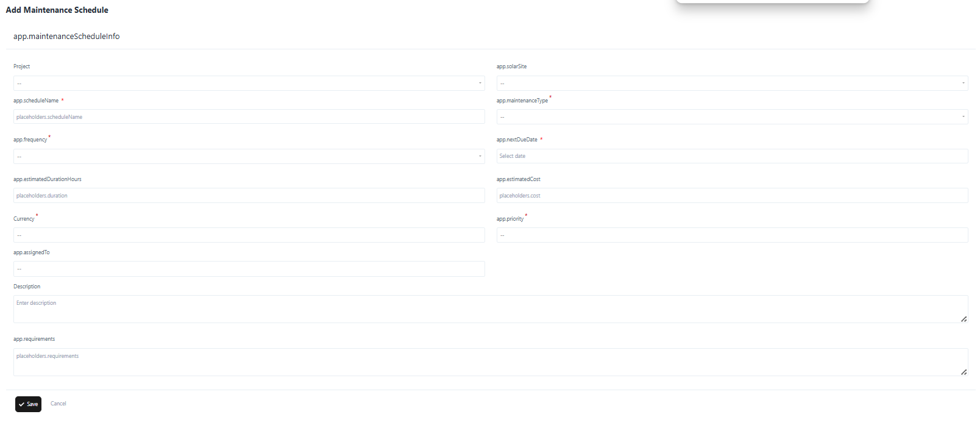Click the scheduleName input field
980x428 pixels.
pyautogui.click(x=249, y=117)
